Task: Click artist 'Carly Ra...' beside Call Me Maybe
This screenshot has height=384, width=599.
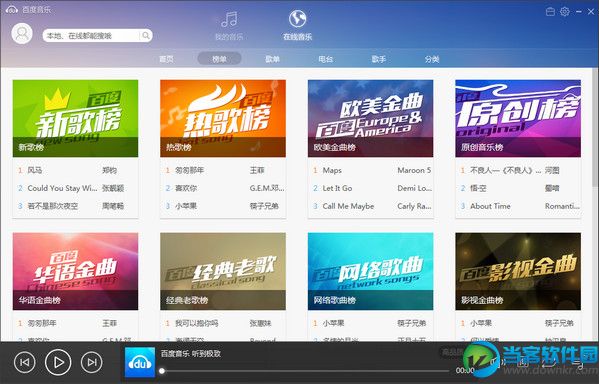Action: click(x=414, y=206)
